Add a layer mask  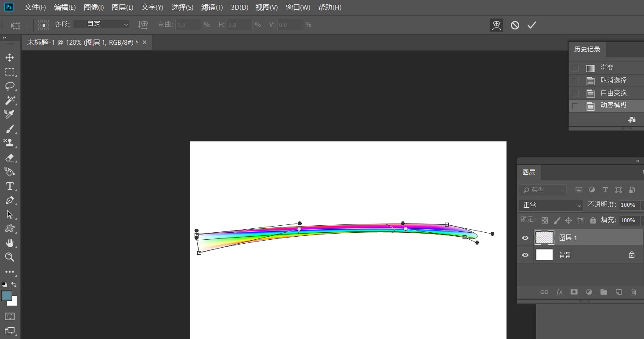coord(574,292)
